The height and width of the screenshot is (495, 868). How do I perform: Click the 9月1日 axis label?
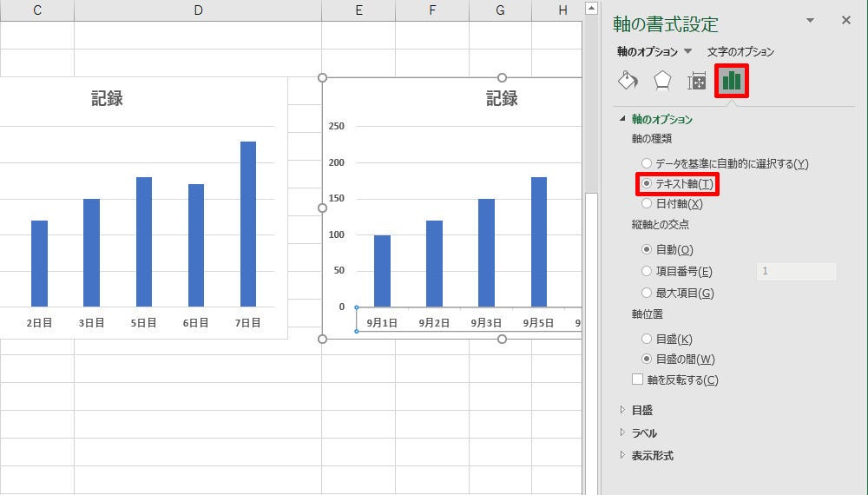[x=382, y=323]
